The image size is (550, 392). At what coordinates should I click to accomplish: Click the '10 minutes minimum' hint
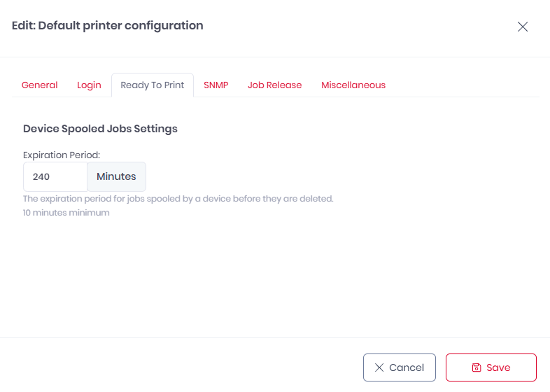click(x=66, y=212)
